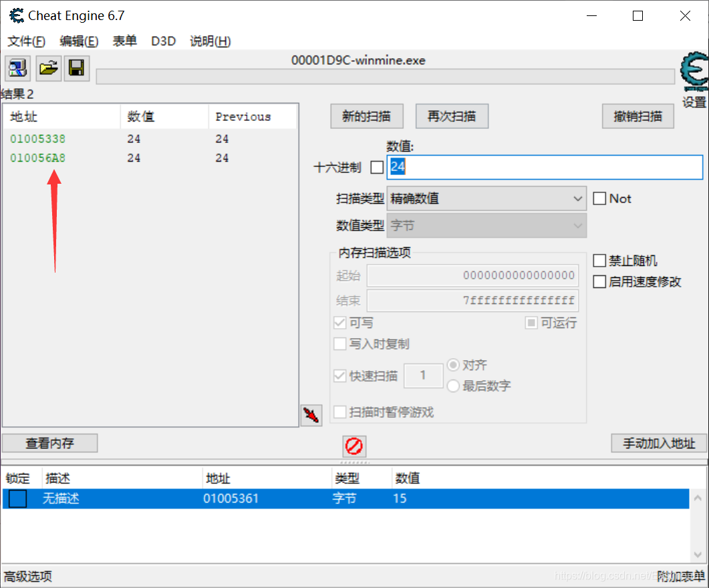Click 手动加入地址 add address manually button
Image resolution: width=709 pixels, height=588 pixels.
659,443
